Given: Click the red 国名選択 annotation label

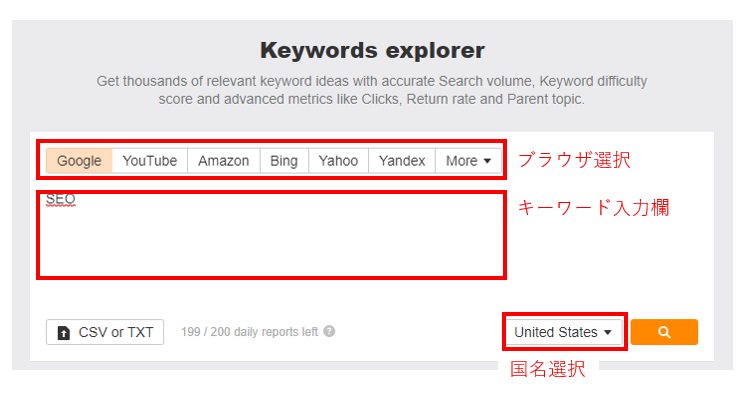Looking at the screenshot, I should coord(548,369).
